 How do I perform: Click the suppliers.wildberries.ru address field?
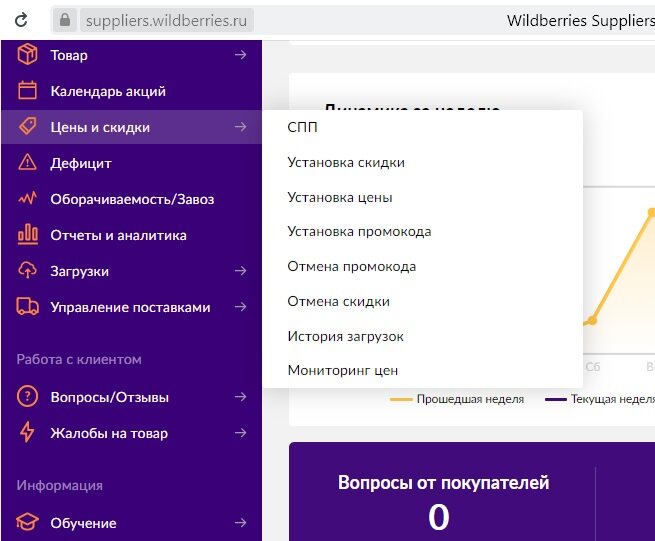point(167,20)
